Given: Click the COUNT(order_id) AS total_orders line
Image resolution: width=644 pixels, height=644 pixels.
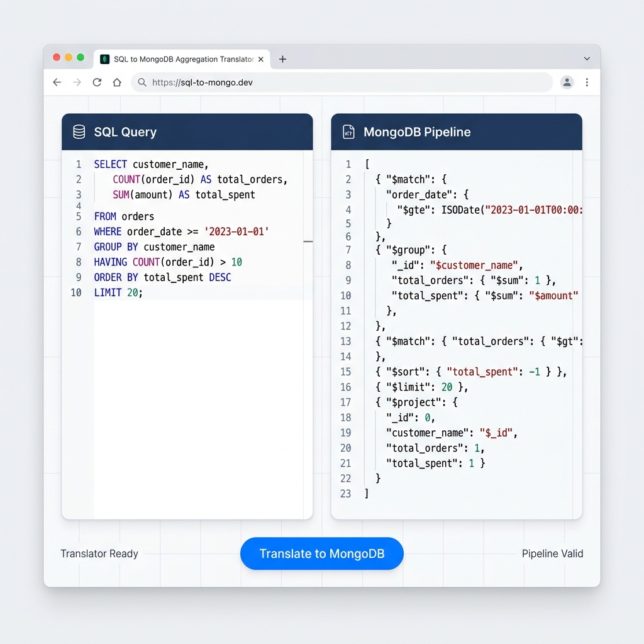Looking at the screenshot, I should pyautogui.click(x=200, y=179).
